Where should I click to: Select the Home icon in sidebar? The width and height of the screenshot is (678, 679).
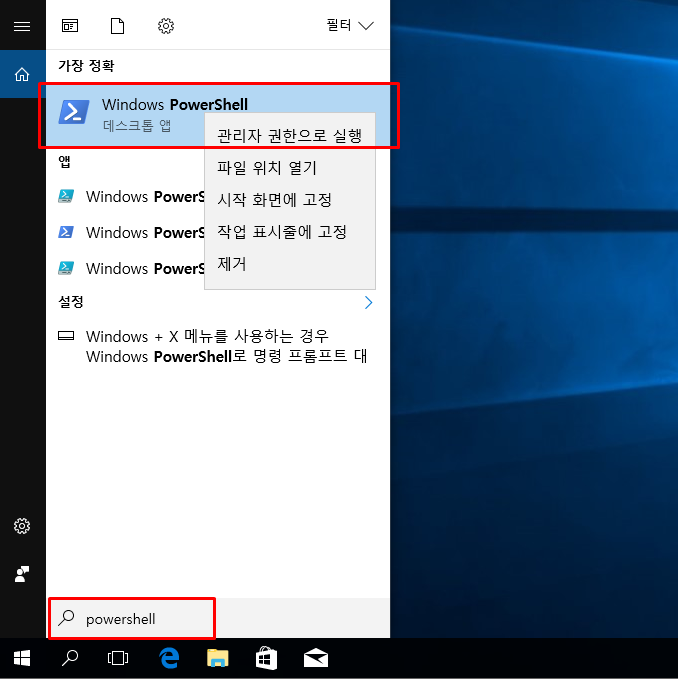tap(22, 74)
